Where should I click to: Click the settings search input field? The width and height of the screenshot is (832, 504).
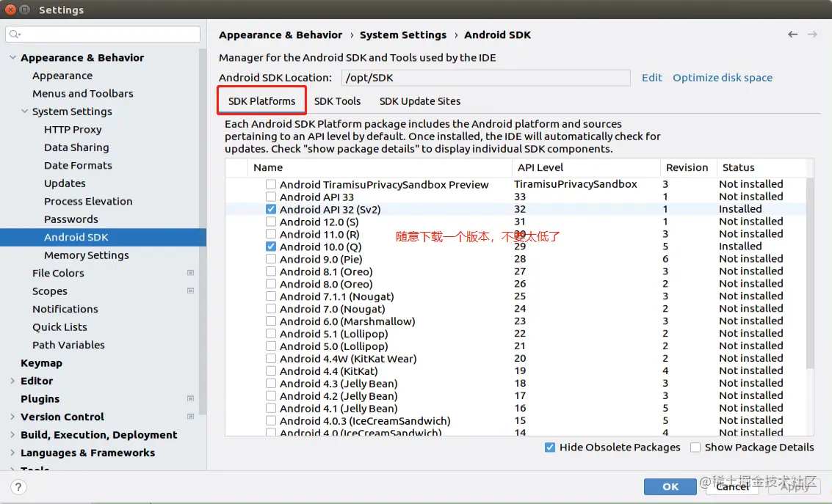pos(103,34)
